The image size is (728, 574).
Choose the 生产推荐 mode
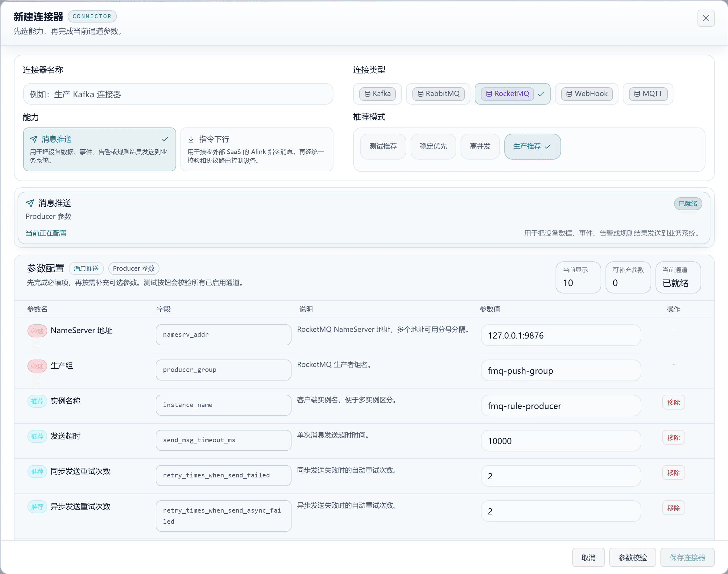[x=532, y=147]
